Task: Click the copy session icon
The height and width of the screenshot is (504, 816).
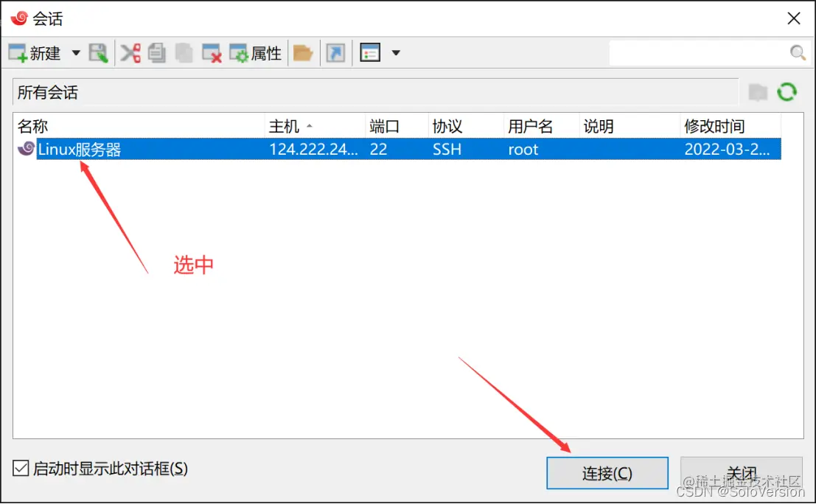Action: tap(157, 52)
